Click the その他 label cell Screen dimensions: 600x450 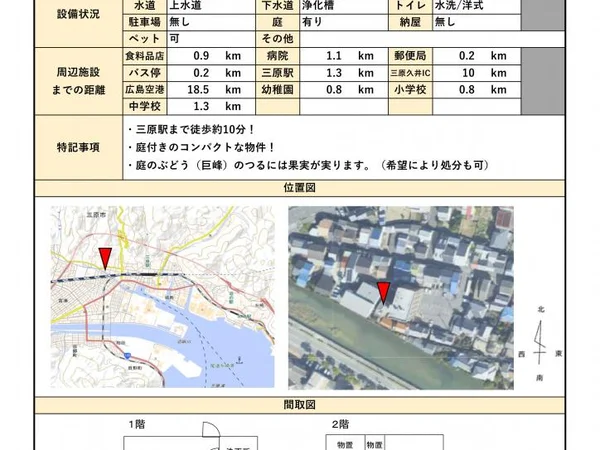[277, 39]
